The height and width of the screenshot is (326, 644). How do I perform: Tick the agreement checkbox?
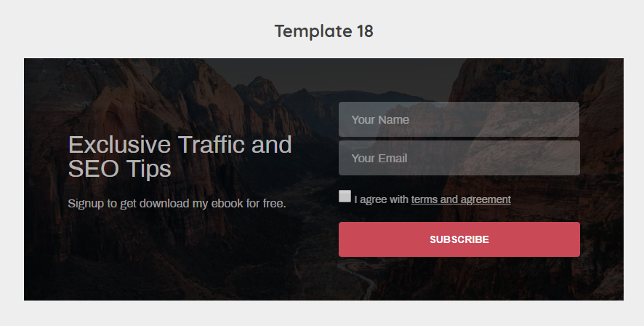(345, 196)
